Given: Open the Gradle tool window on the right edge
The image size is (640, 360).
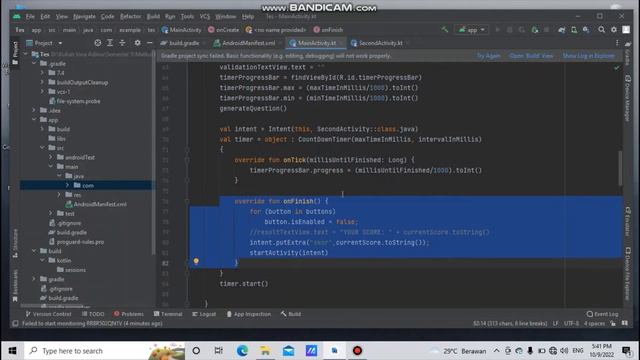Looking at the screenshot, I should pyautogui.click(x=627, y=53).
